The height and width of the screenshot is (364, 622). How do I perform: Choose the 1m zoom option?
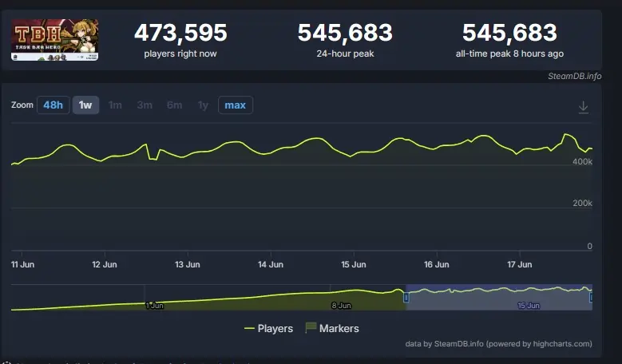[x=115, y=105]
